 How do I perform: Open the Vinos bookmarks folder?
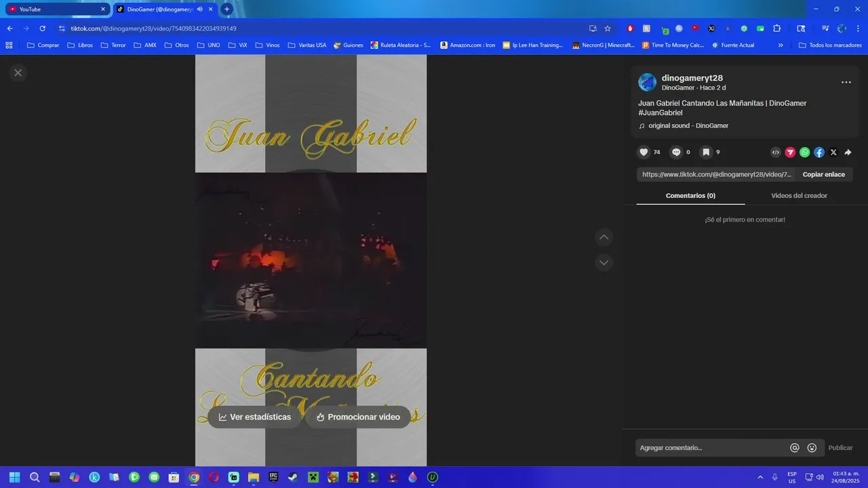(x=267, y=45)
